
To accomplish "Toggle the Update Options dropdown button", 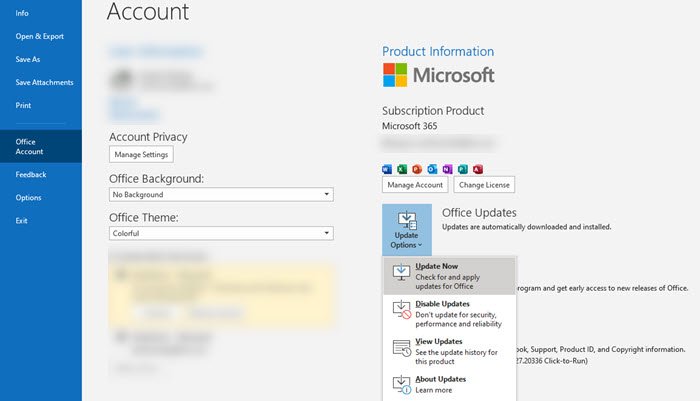I will (406, 230).
